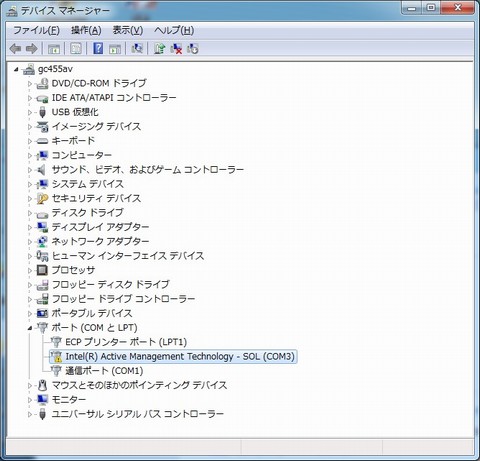Viewport: 480px width, 461px height.
Task: Click the Disable device toolbar icon
Action: 193,49
